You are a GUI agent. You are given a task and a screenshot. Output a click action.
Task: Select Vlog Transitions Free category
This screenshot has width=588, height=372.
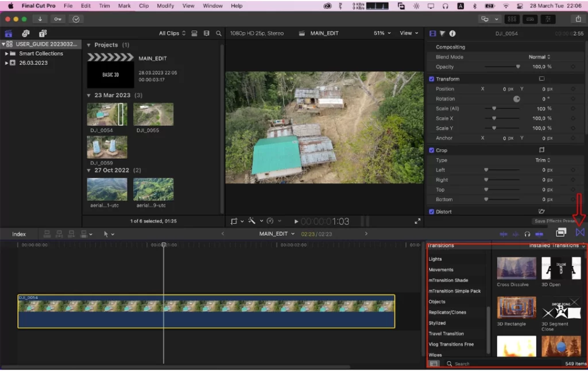tap(451, 344)
